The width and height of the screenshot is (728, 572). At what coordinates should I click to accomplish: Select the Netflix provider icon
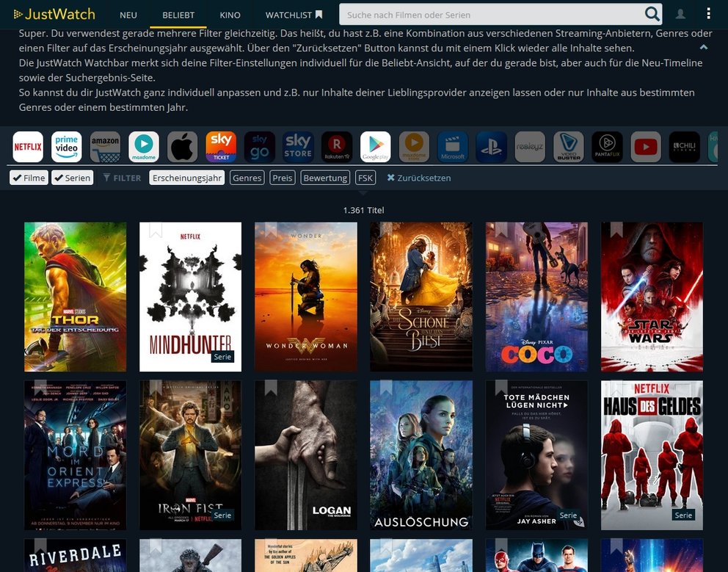(28, 147)
